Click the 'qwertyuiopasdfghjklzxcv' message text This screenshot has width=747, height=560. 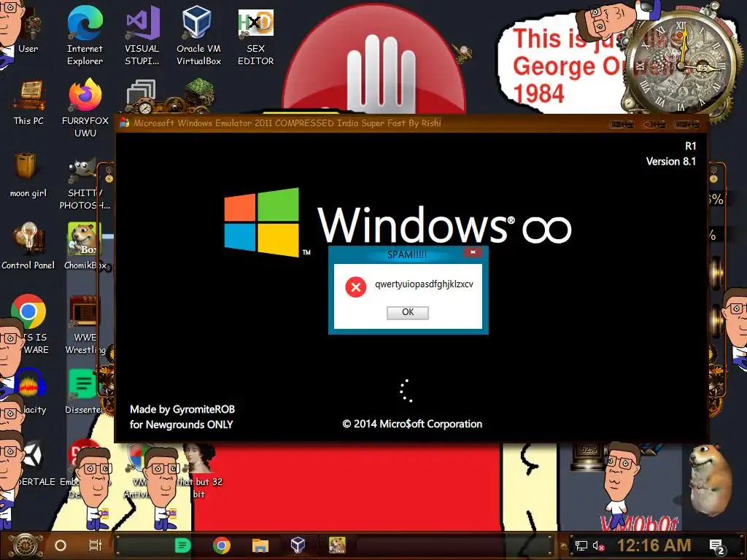(424, 284)
